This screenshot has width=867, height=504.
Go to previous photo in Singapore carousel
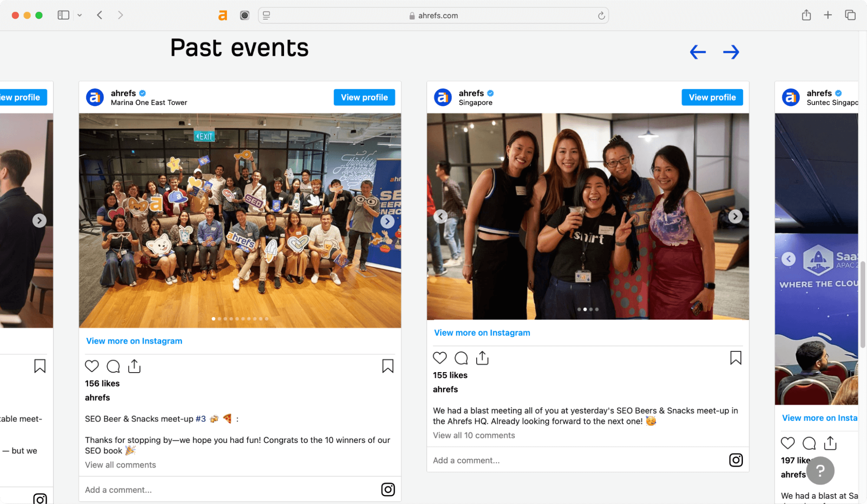(440, 216)
